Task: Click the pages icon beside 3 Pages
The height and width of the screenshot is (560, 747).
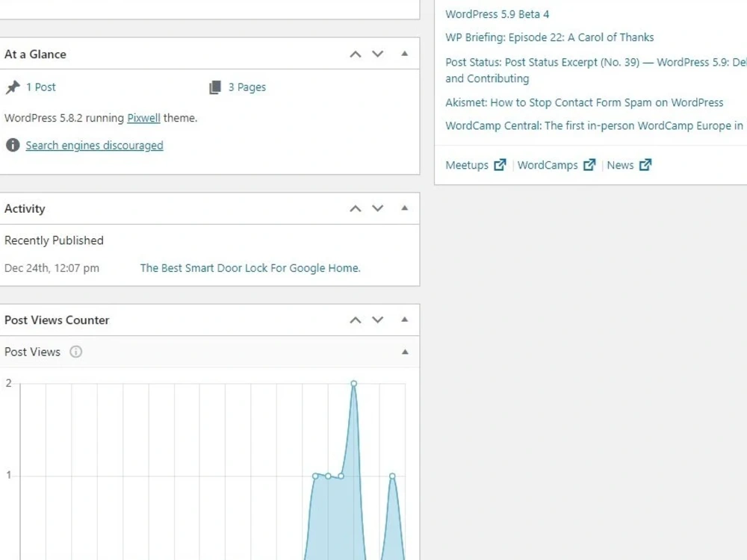Action: pos(215,87)
